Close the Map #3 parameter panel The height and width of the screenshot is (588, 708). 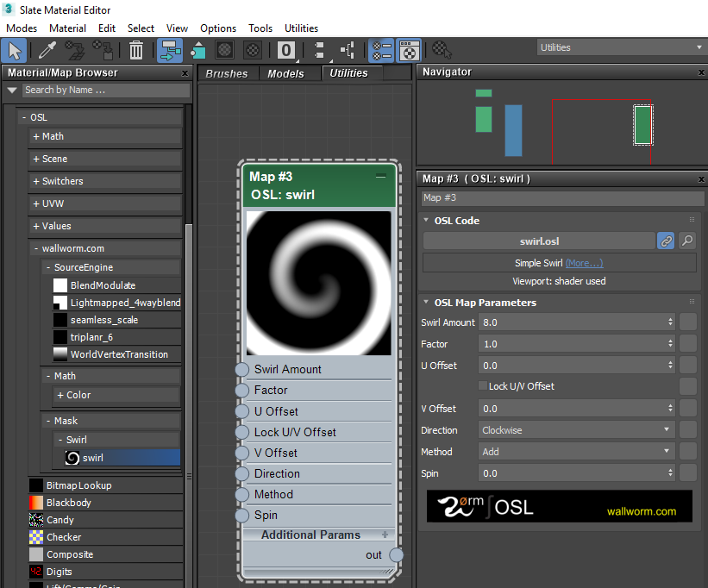(x=701, y=179)
